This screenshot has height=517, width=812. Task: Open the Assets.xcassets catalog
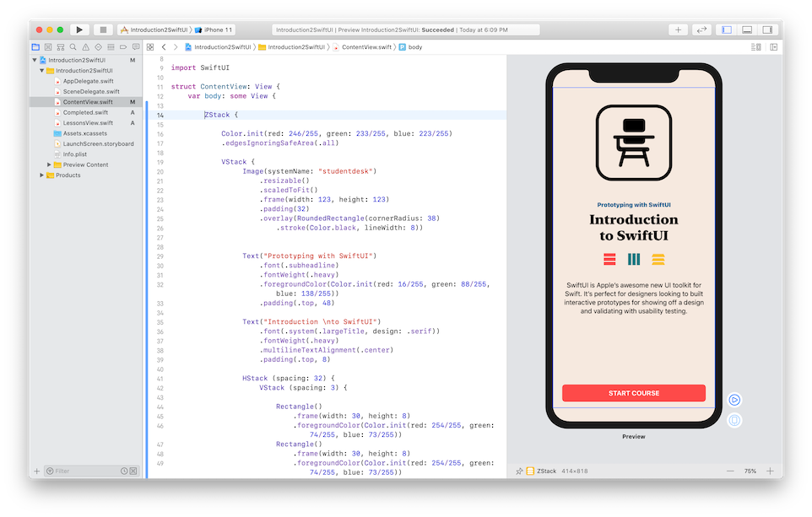point(85,133)
